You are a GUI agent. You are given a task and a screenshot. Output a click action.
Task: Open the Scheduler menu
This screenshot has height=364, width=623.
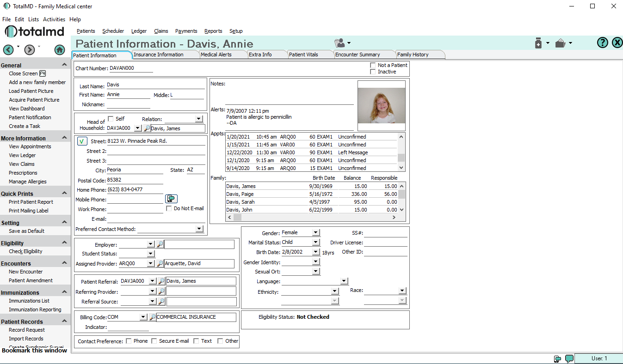click(113, 31)
